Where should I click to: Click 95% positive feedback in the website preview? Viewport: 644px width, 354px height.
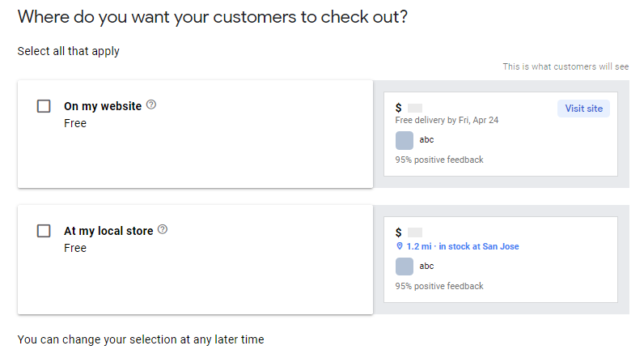coord(439,160)
